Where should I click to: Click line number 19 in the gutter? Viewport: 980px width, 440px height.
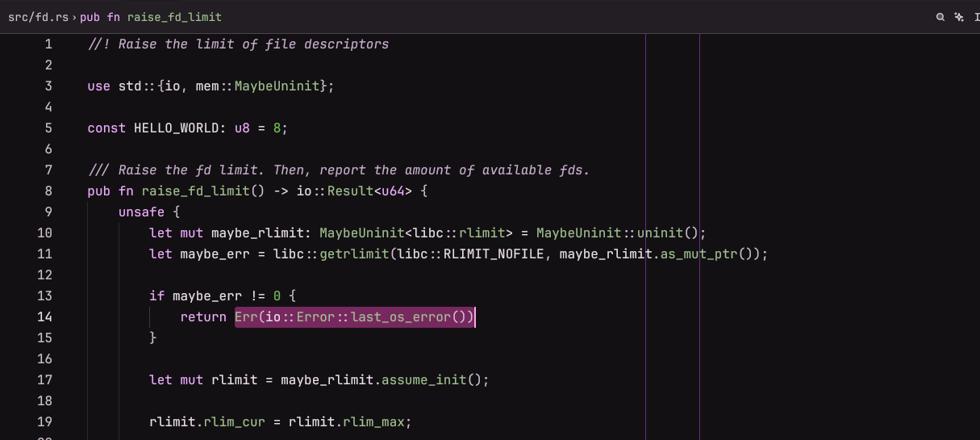(44, 422)
